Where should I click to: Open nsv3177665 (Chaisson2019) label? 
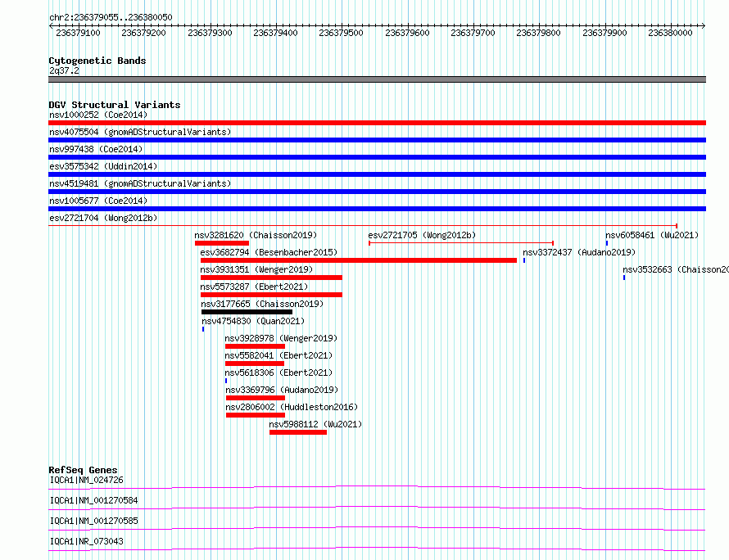tap(262, 304)
